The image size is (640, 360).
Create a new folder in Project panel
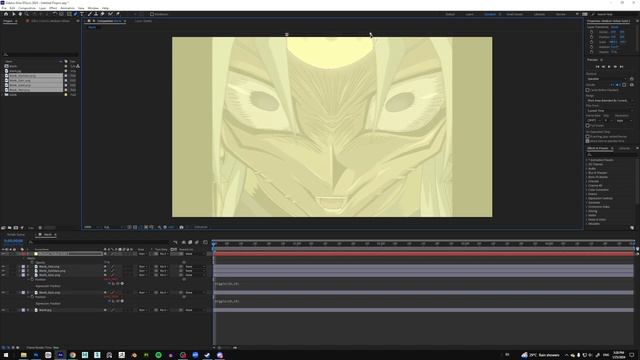[9, 227]
